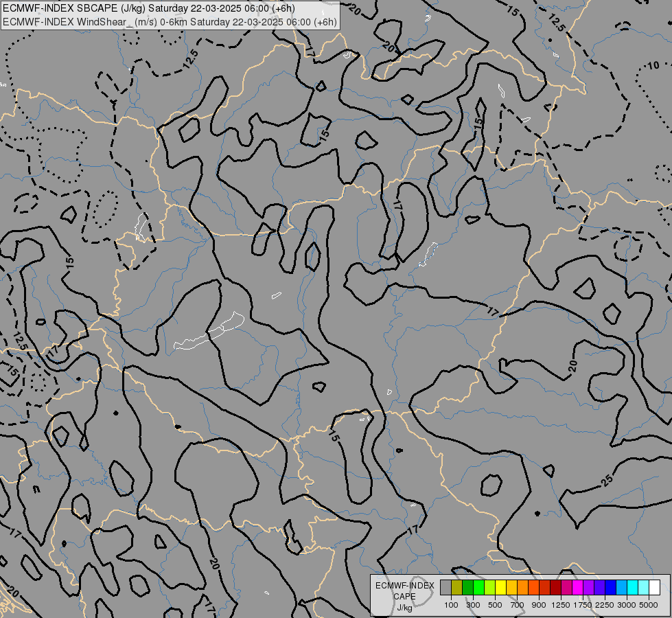
Task: Click the legend value 5000
Action: (649, 605)
